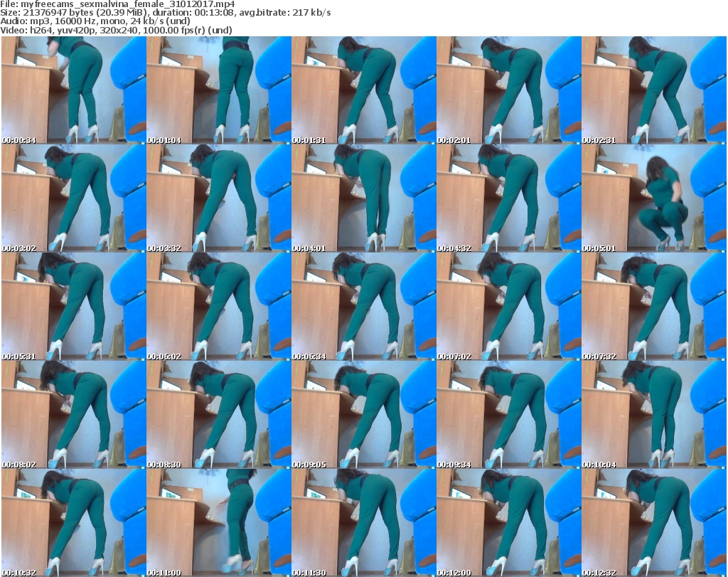
Task: Click the Audio: mp3 info line
Action: click(95, 21)
